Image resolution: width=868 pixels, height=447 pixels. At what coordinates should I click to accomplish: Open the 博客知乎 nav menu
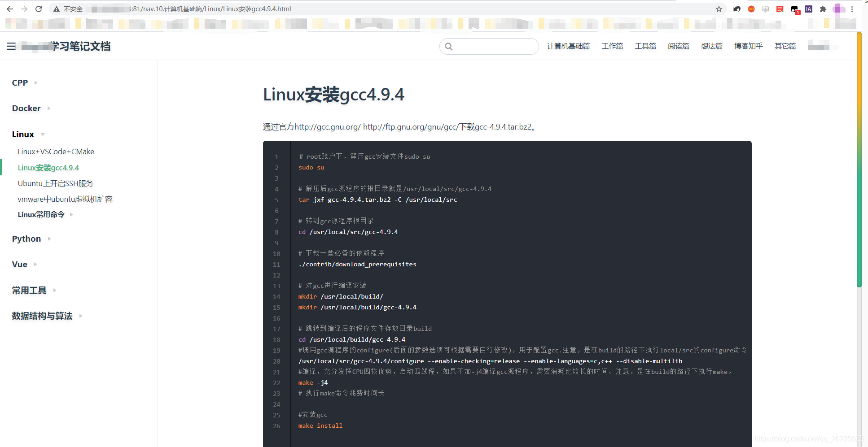[x=749, y=46]
